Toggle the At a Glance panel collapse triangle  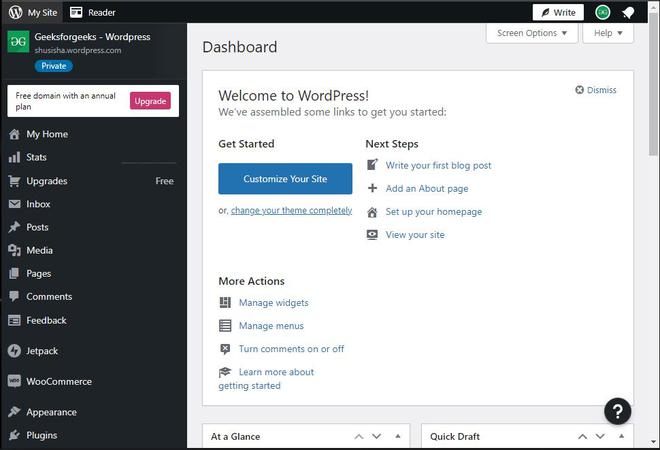pos(398,436)
